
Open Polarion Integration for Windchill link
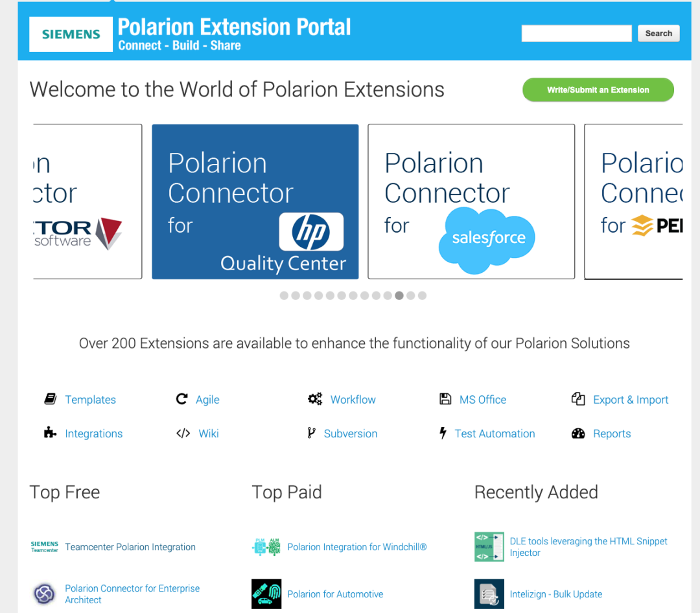point(356,547)
